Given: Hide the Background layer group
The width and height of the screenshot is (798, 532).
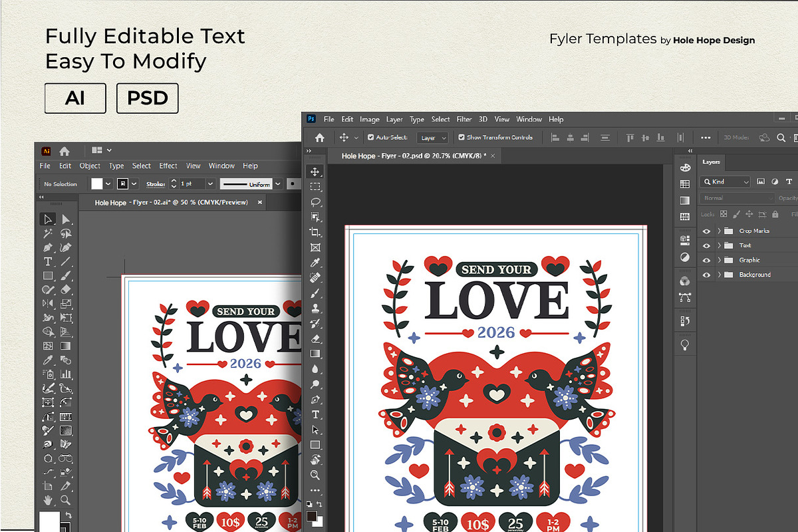Looking at the screenshot, I should click(706, 275).
